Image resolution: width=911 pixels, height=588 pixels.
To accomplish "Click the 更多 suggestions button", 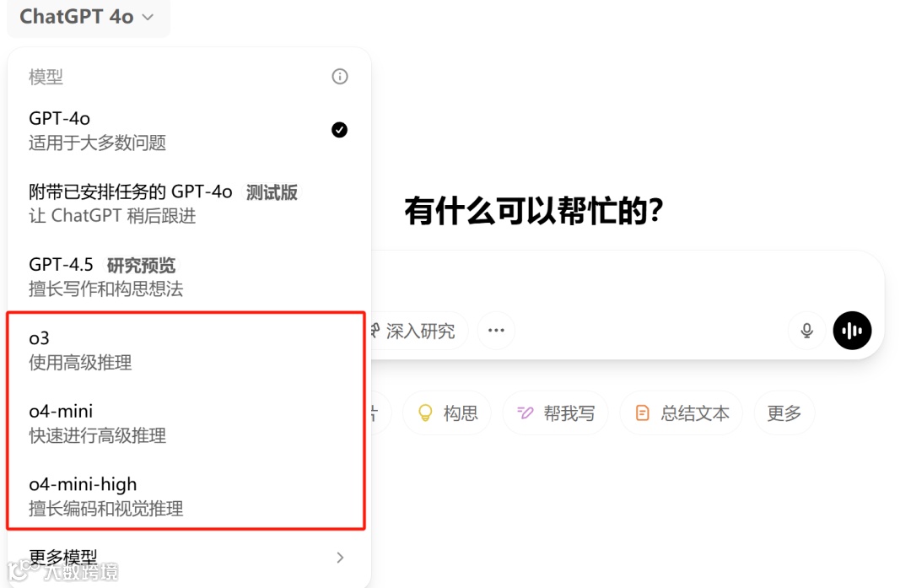I will click(x=784, y=413).
